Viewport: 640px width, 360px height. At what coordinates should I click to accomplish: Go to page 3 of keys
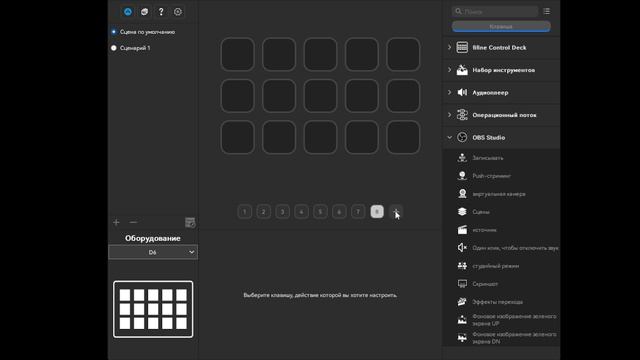(x=282, y=212)
